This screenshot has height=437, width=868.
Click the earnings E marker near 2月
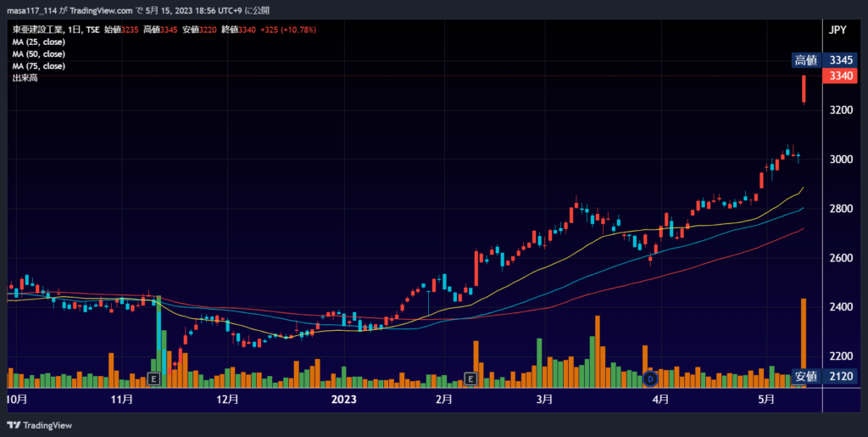pos(470,378)
